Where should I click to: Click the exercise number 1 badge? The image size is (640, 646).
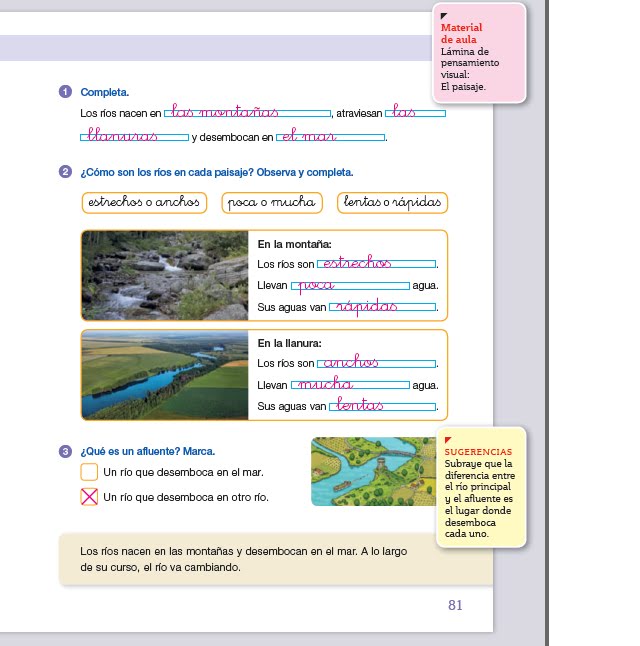point(65,91)
